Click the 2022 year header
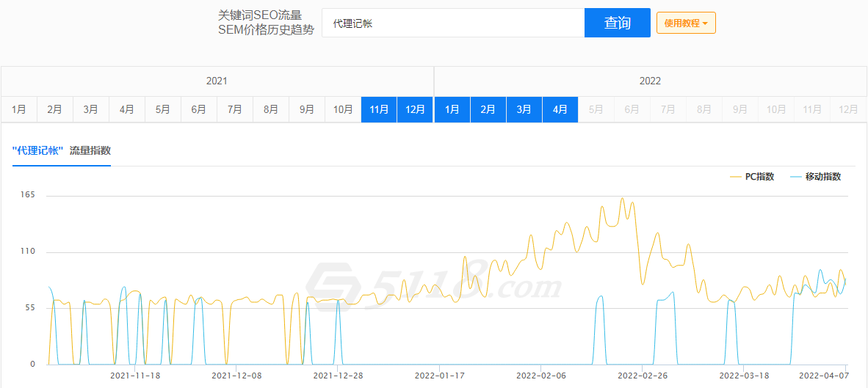 click(x=651, y=81)
